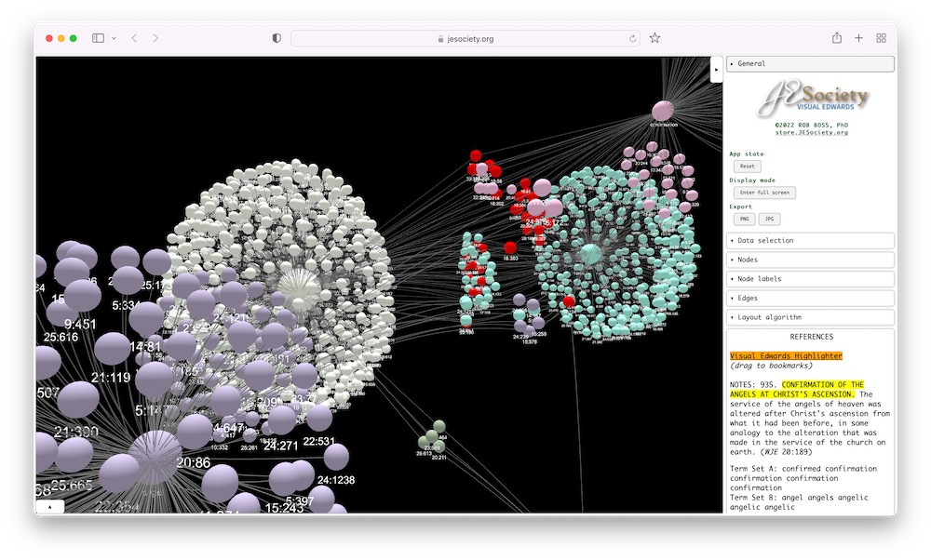Show the tab overview grid icon

tap(881, 38)
